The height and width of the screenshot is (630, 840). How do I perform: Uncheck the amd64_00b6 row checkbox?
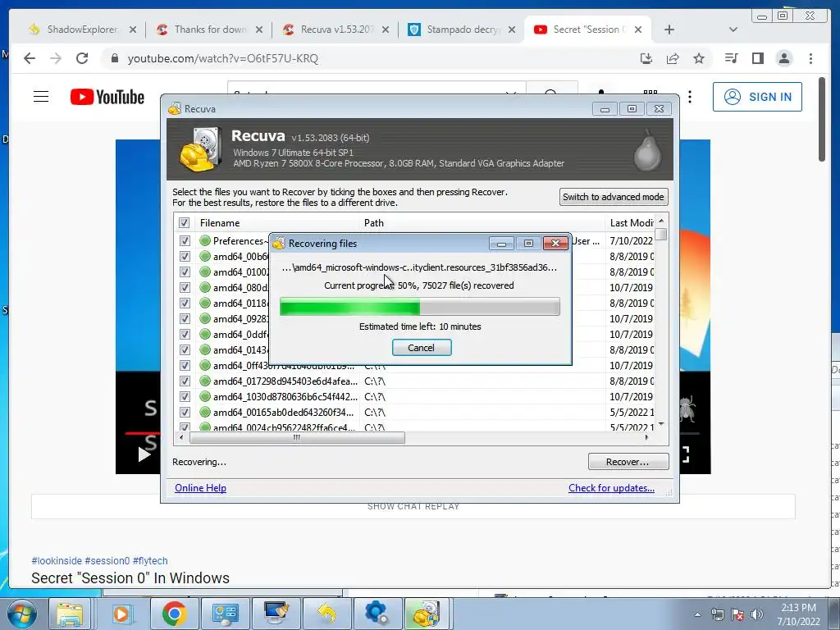pyautogui.click(x=185, y=257)
